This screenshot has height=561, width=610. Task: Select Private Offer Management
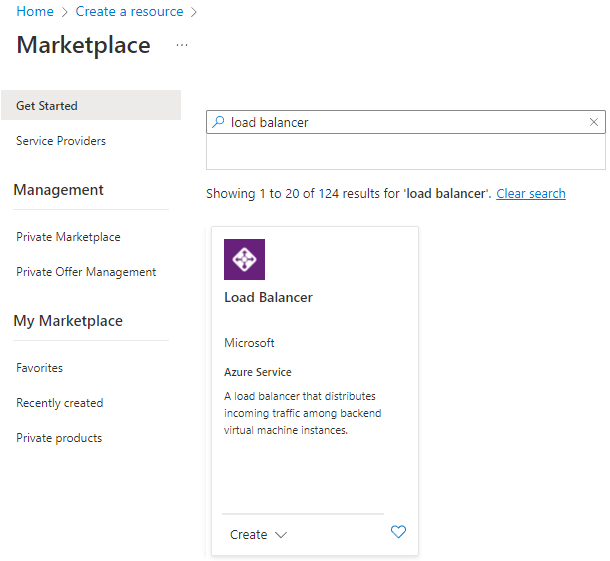pos(86,272)
